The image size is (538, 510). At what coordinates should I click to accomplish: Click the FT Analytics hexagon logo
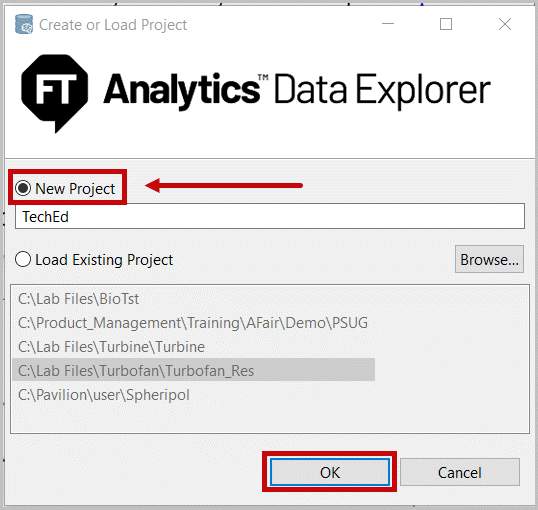(x=55, y=93)
